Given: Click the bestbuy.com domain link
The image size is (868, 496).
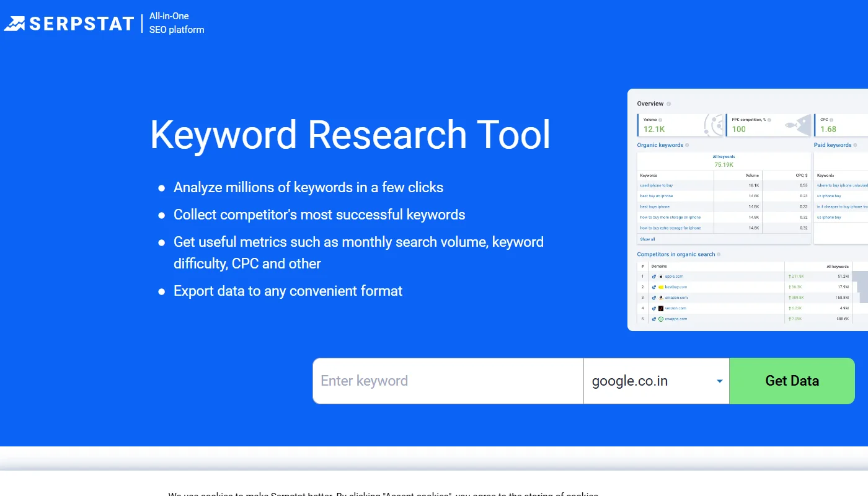Looking at the screenshot, I should [676, 287].
